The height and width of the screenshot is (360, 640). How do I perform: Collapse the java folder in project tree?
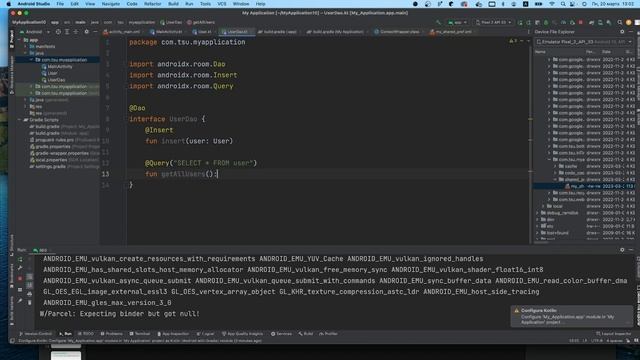pos(26,53)
